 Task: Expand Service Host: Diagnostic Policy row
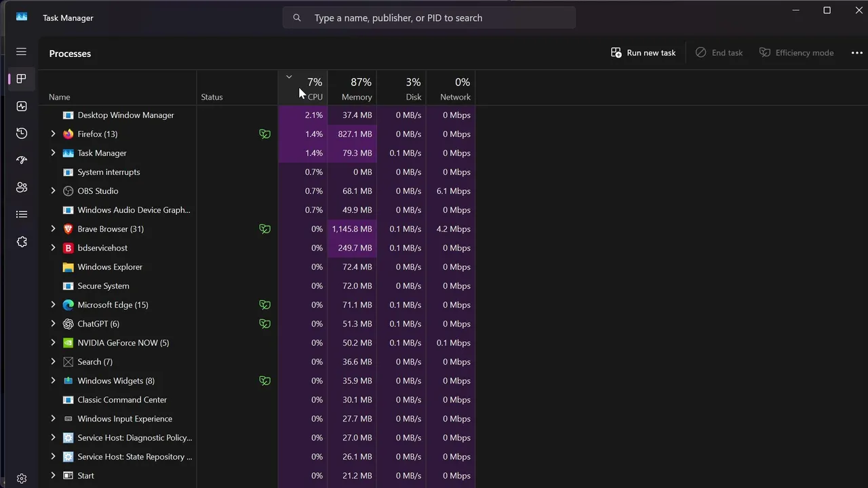(x=53, y=438)
